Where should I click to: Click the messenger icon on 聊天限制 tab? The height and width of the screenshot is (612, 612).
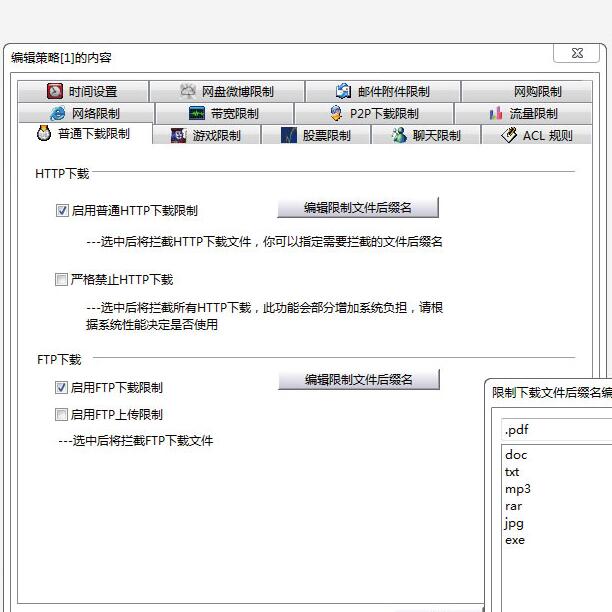pos(399,135)
